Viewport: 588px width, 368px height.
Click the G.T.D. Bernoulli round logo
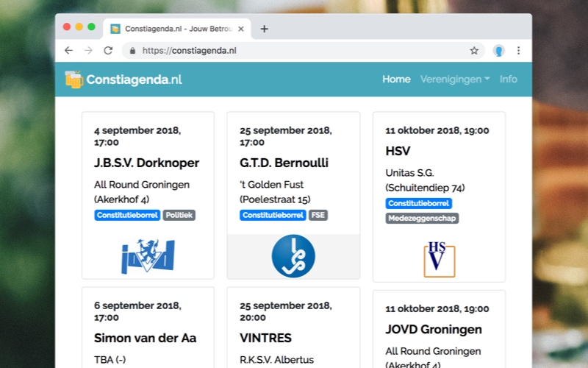(293, 256)
